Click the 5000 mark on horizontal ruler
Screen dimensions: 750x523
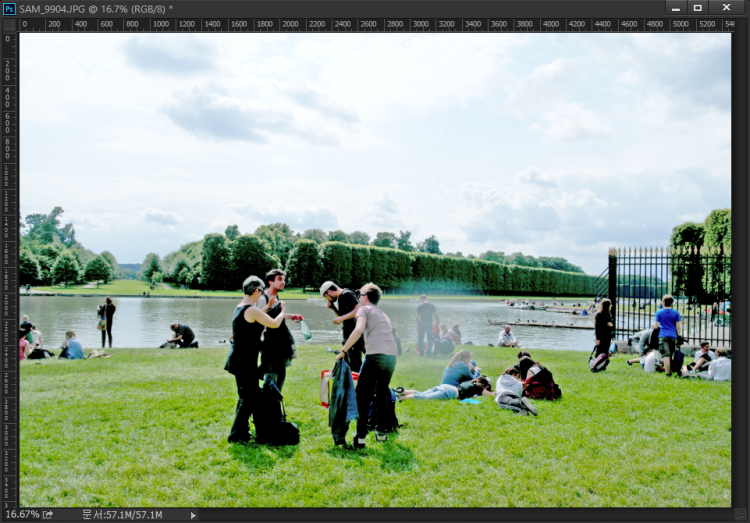681,25
